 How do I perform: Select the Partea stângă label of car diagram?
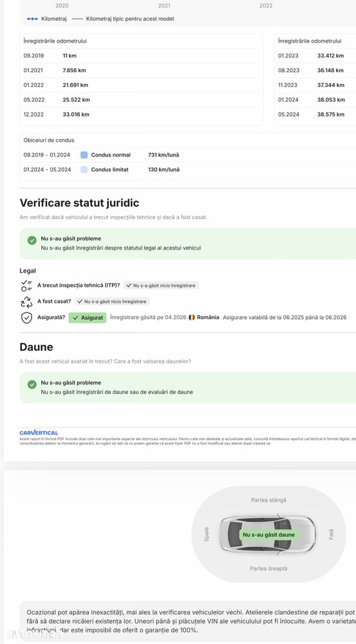tap(268, 500)
